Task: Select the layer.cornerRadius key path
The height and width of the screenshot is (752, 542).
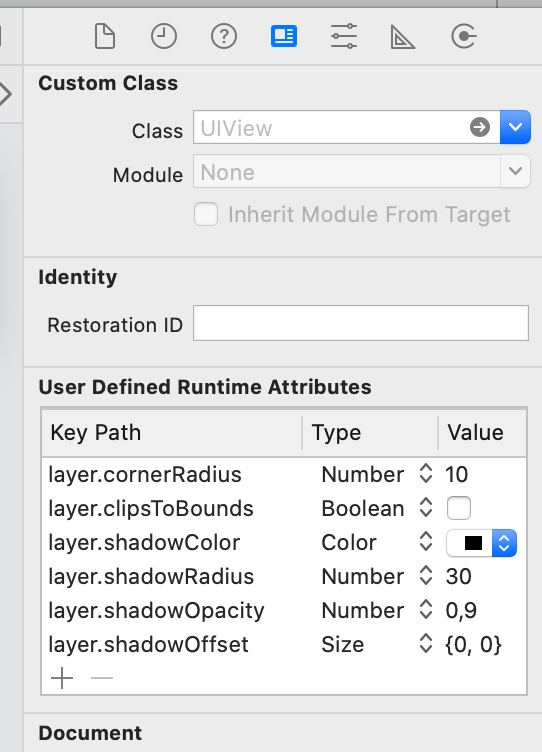Action: [145, 474]
